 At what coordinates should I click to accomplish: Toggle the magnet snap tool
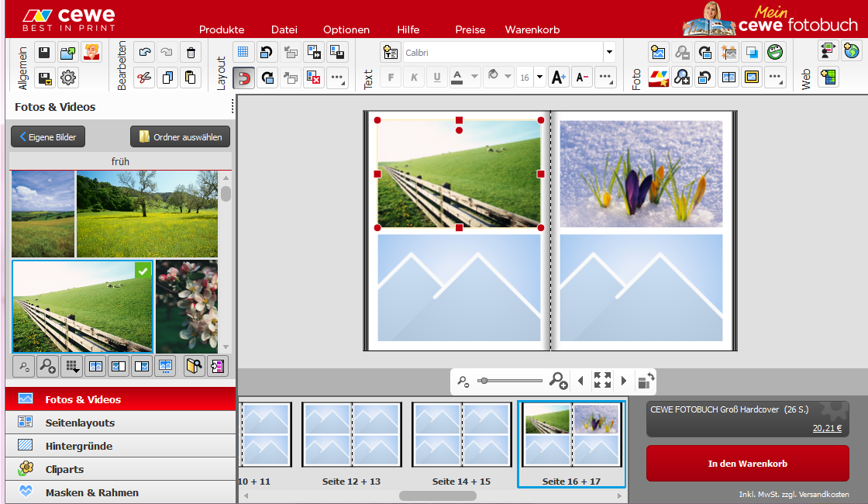243,78
